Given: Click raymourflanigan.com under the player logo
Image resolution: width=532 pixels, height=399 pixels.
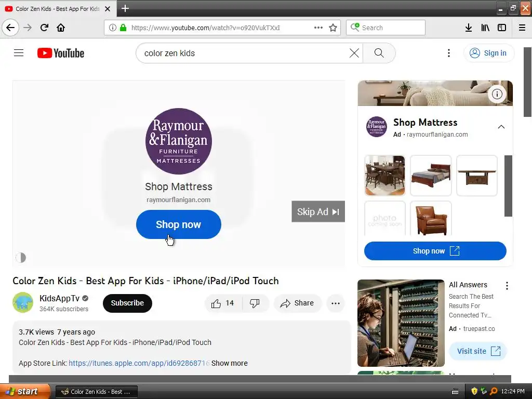Looking at the screenshot, I should pyautogui.click(x=179, y=200).
